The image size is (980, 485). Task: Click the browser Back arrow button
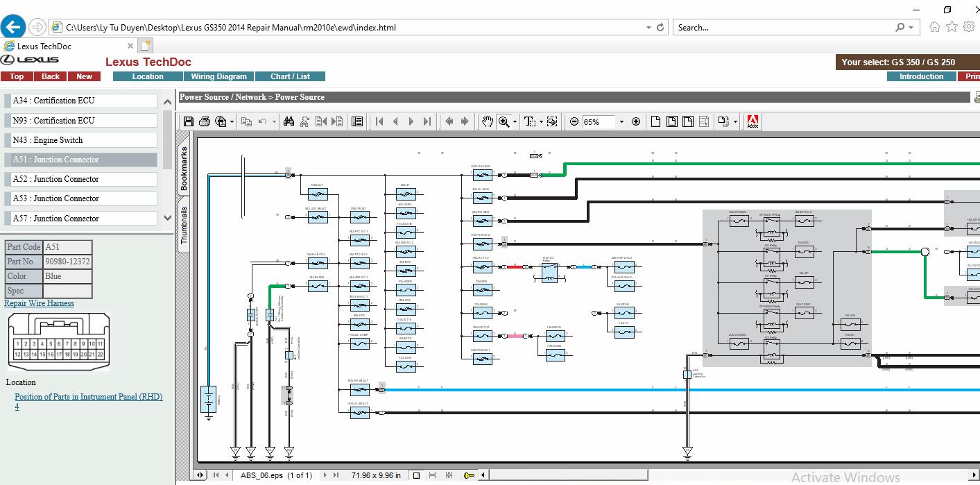tap(13, 27)
